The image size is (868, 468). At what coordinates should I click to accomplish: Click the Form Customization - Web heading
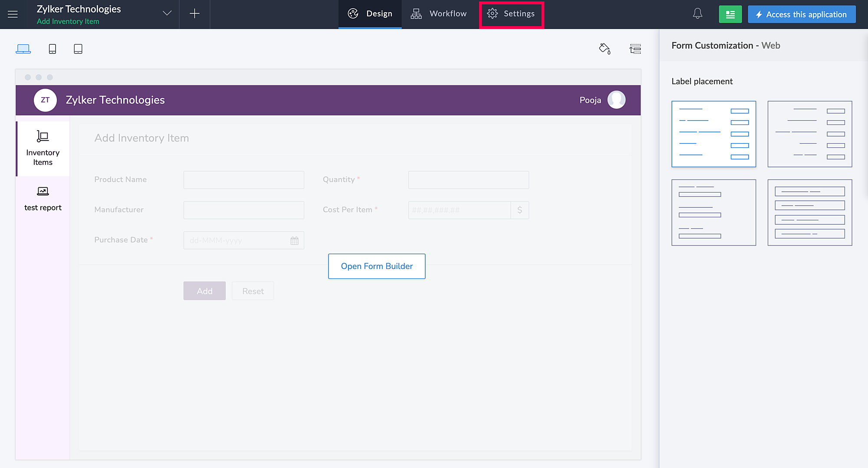726,46
